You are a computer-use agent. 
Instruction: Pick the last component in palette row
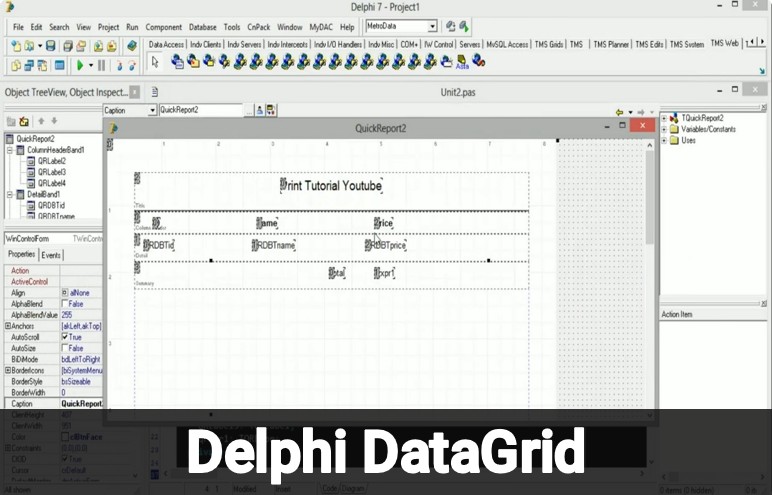tap(478, 61)
